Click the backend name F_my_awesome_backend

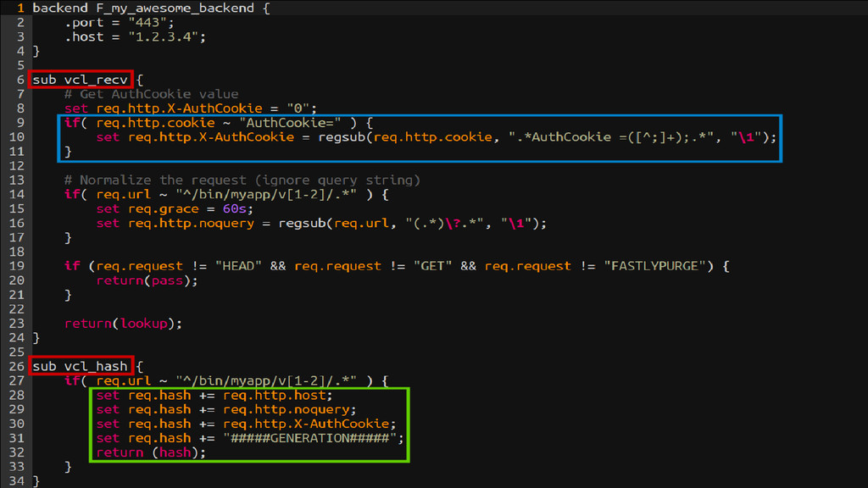tap(175, 8)
